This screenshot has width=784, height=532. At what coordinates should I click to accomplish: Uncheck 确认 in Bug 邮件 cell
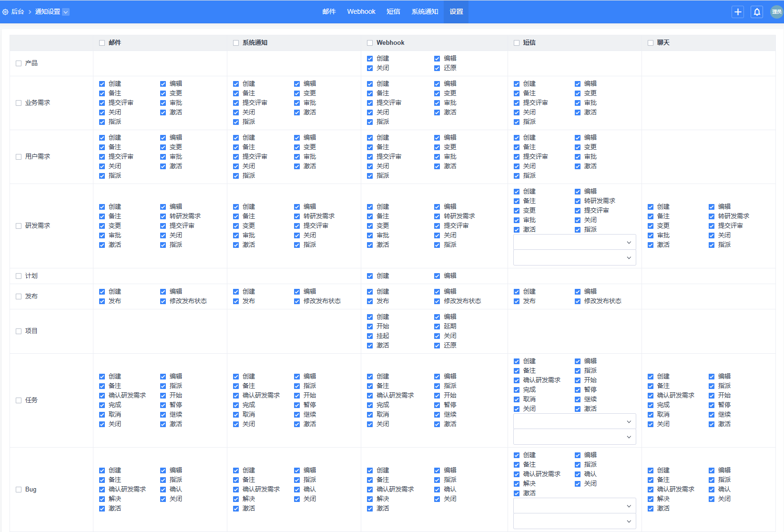[163, 490]
